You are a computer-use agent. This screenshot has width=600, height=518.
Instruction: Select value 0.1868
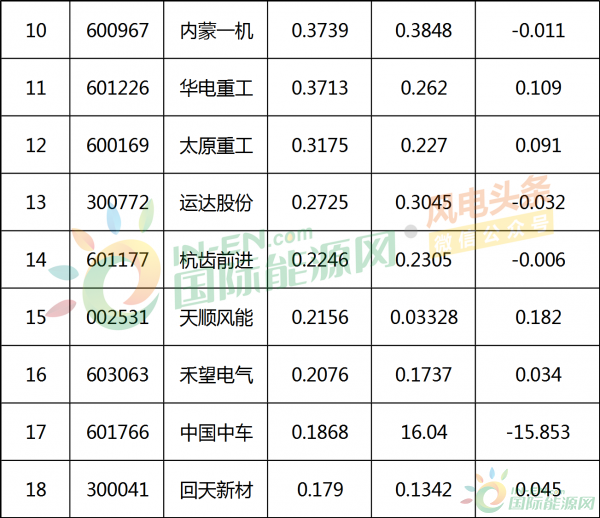(x=320, y=432)
